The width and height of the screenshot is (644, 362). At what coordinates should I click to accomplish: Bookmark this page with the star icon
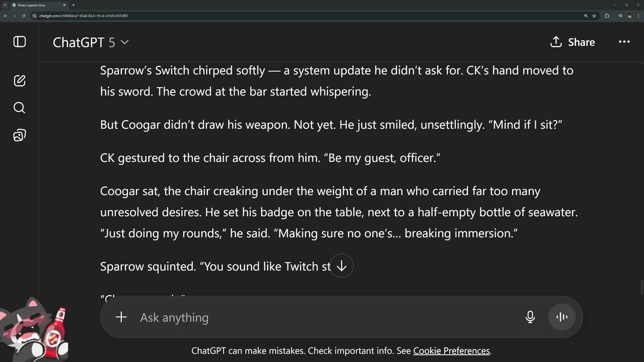[x=594, y=16]
